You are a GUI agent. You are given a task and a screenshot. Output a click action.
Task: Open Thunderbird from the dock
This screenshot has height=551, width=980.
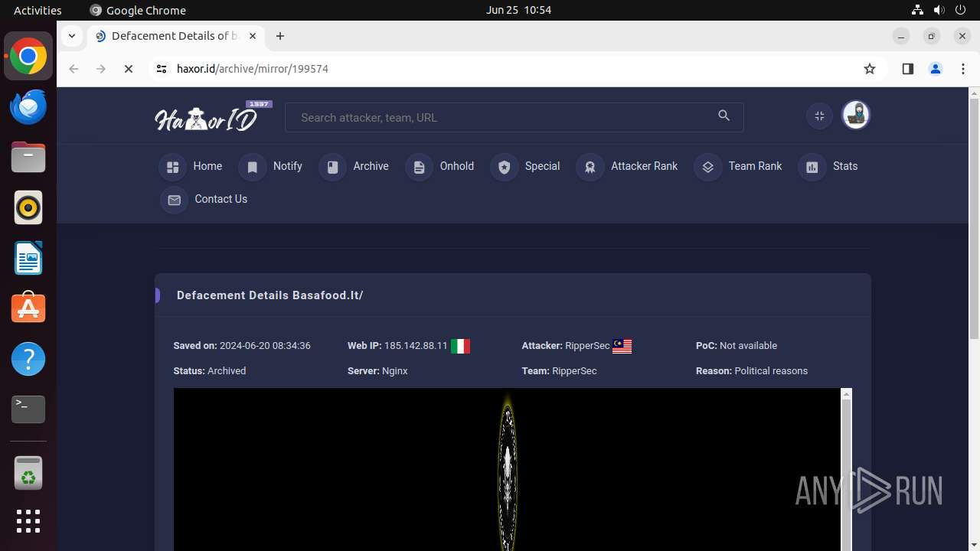(x=28, y=106)
